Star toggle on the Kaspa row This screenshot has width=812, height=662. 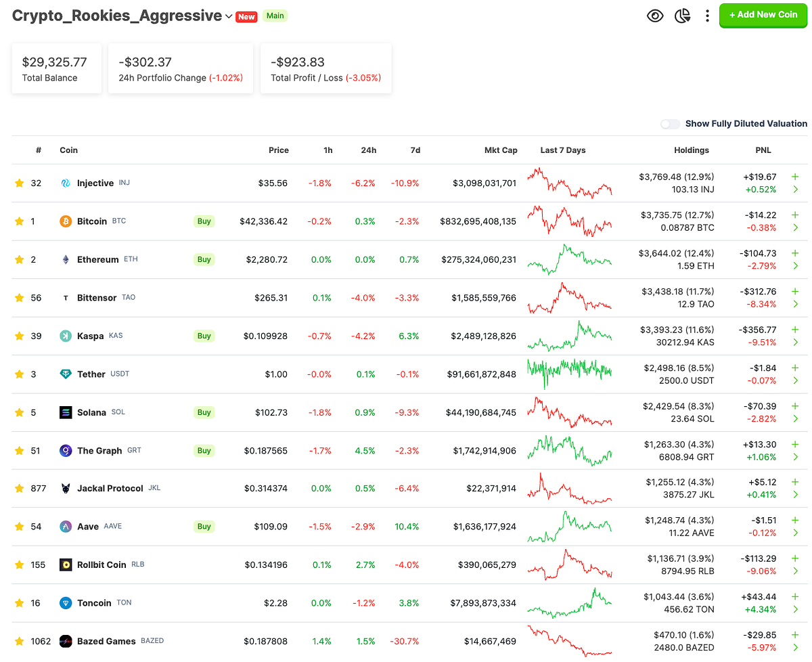click(20, 336)
